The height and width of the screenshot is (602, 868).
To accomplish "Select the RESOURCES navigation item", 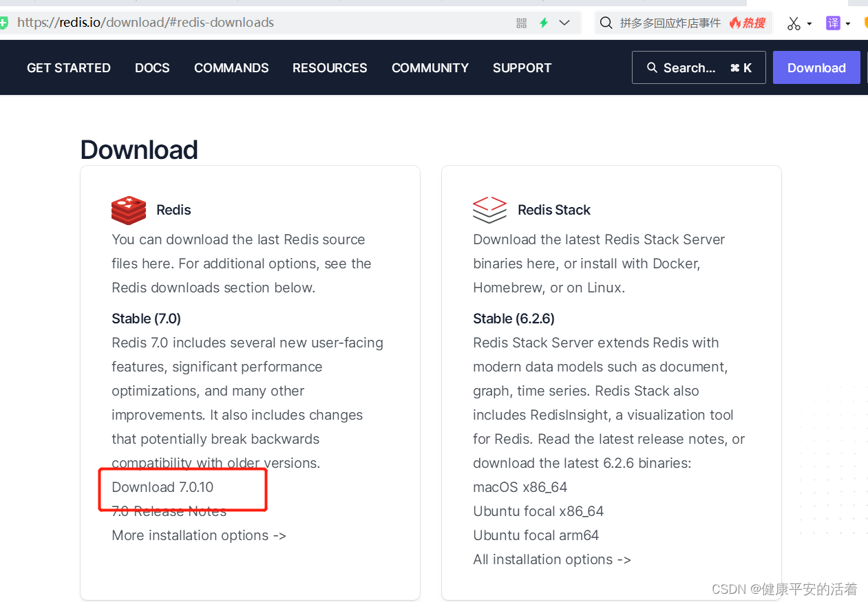I will (x=330, y=67).
